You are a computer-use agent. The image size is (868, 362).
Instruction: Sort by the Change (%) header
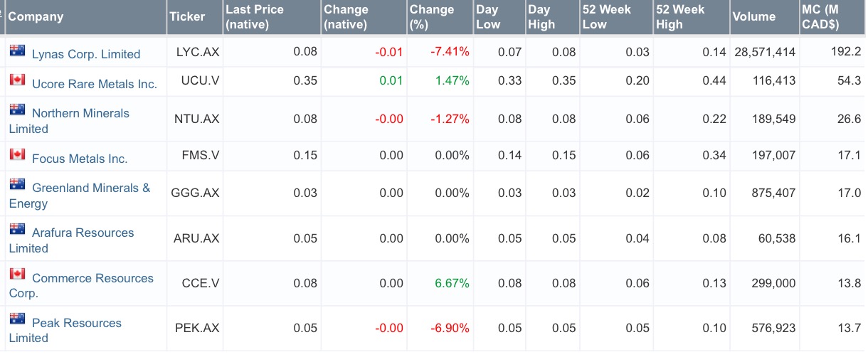click(431, 16)
